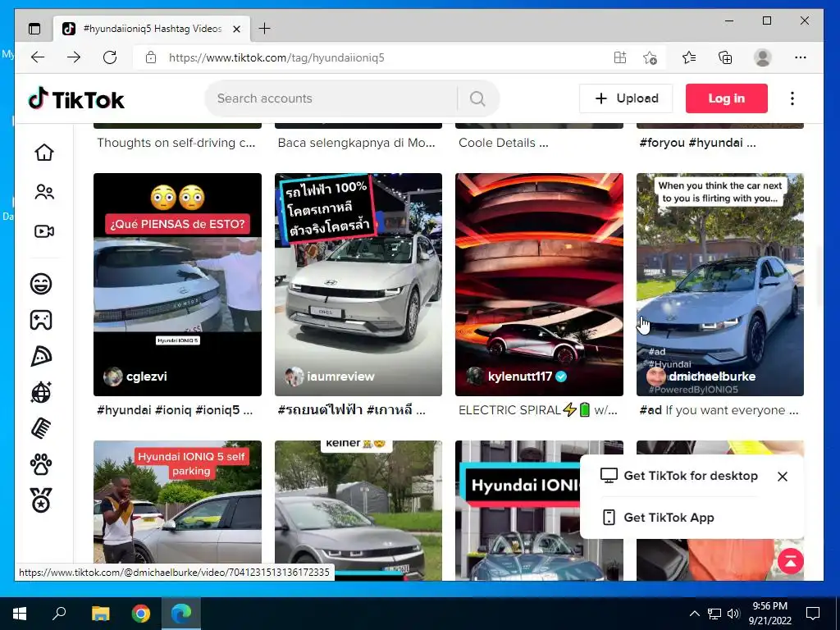Click the browser Forward arrow

pos(74,57)
